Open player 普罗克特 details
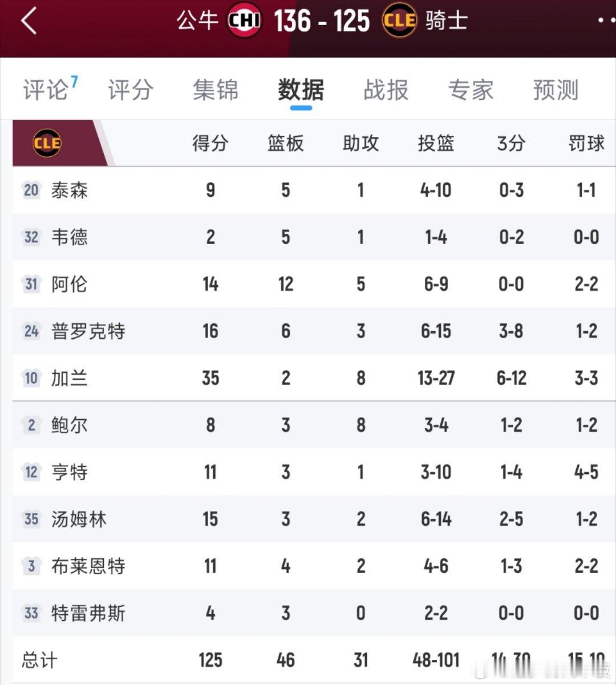Screen dimensions: 616x685 pyautogui.click(x=88, y=331)
